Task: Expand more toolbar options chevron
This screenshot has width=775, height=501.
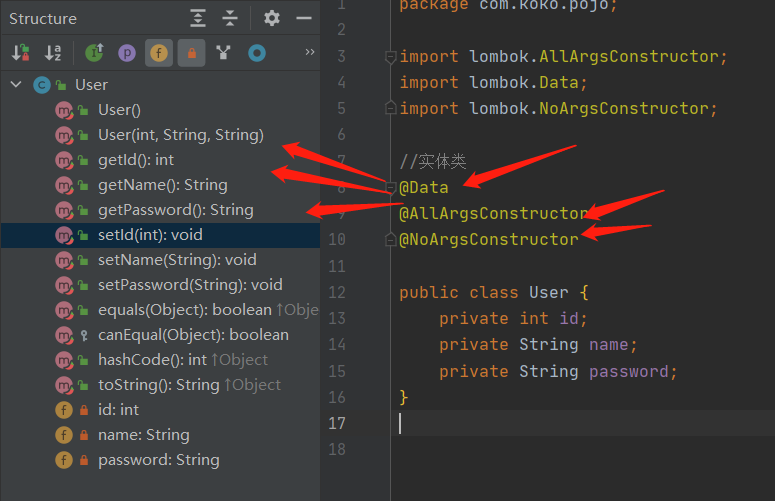Action: [x=310, y=52]
